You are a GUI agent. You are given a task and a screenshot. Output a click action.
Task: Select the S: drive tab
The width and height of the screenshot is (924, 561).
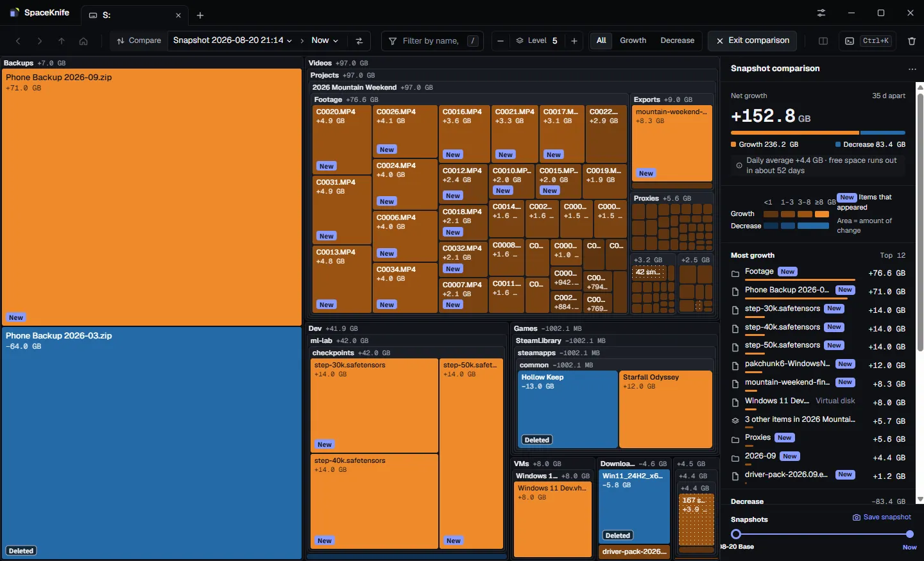pyautogui.click(x=134, y=15)
